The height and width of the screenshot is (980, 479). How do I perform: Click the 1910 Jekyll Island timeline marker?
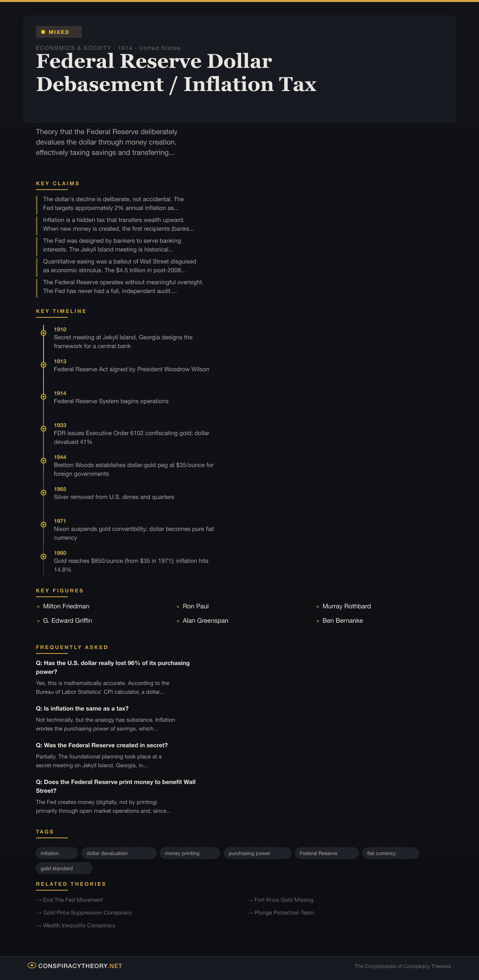[x=44, y=333]
